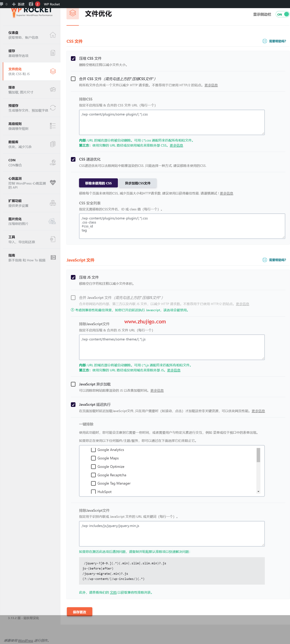Screen dimensions: 290x644
Task: Click the page header layers icon
Action: coord(72,13)
